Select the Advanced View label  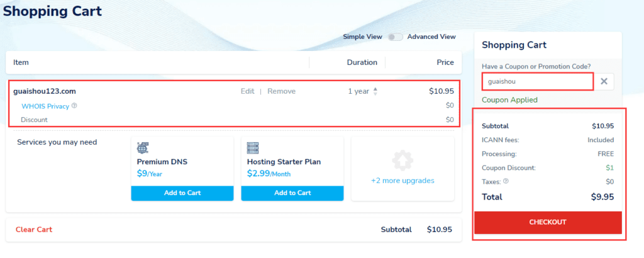tap(431, 36)
